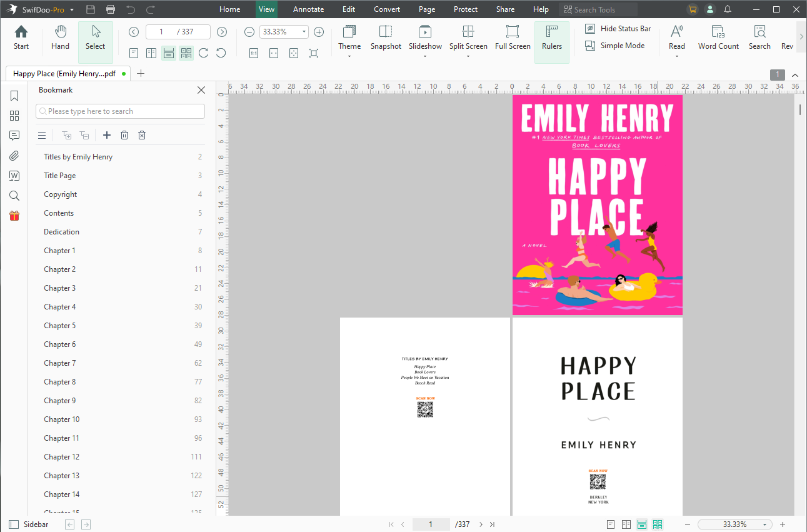807x532 pixels.
Task: Toggle two-page scrolling with cover in toolbar
Action: [186, 53]
